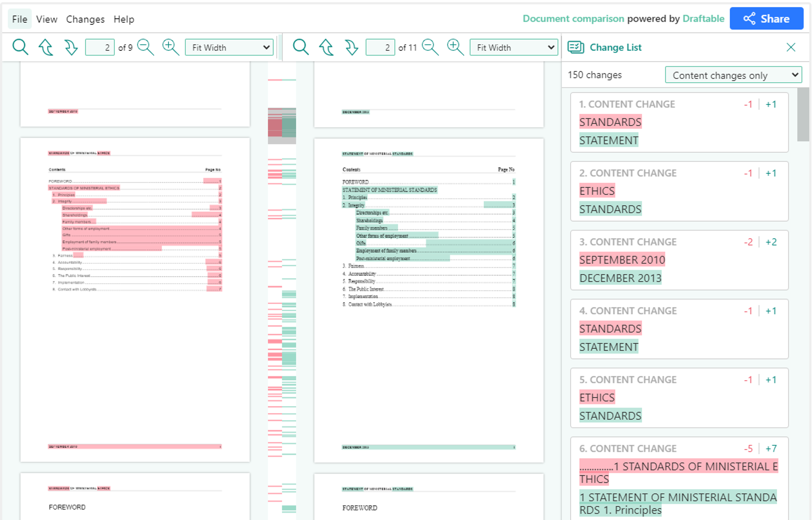Click the change overview minimap viewport
This screenshot has width=812, height=520.
point(282,126)
